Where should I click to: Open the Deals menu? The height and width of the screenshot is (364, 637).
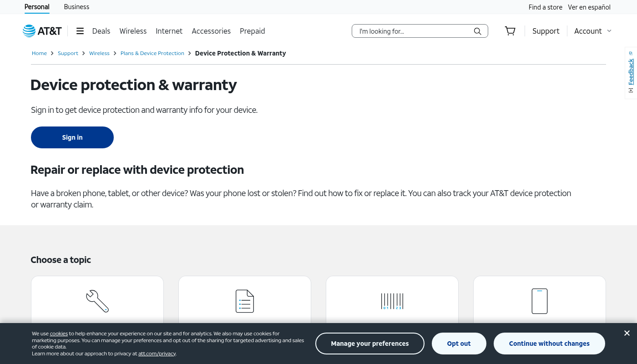click(101, 31)
